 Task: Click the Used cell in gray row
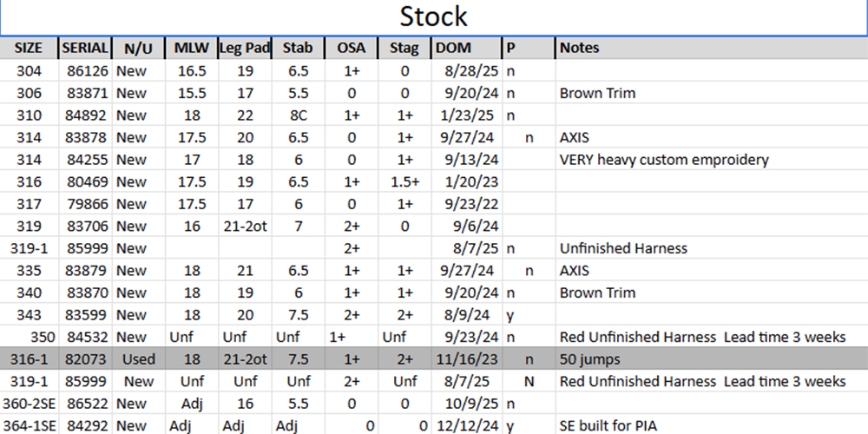coord(138,358)
